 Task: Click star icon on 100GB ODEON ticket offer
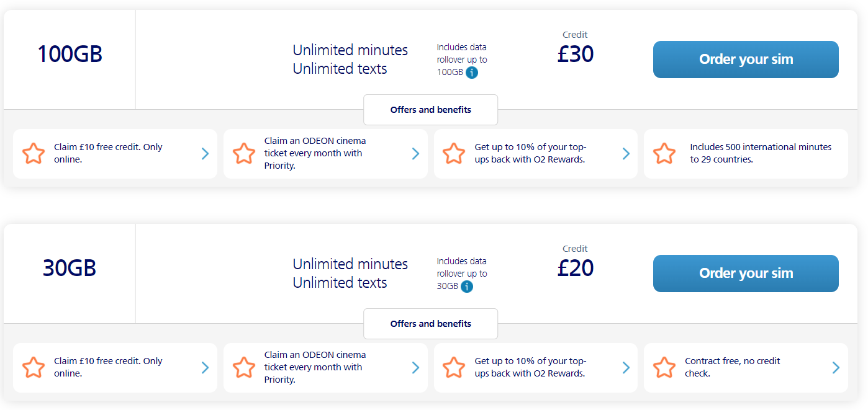[244, 154]
